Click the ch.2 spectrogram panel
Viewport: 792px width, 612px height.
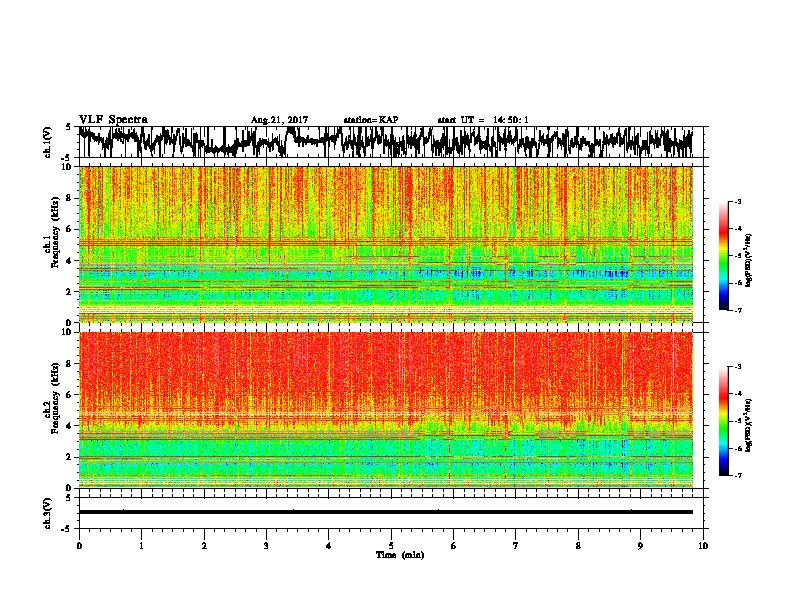pos(386,410)
